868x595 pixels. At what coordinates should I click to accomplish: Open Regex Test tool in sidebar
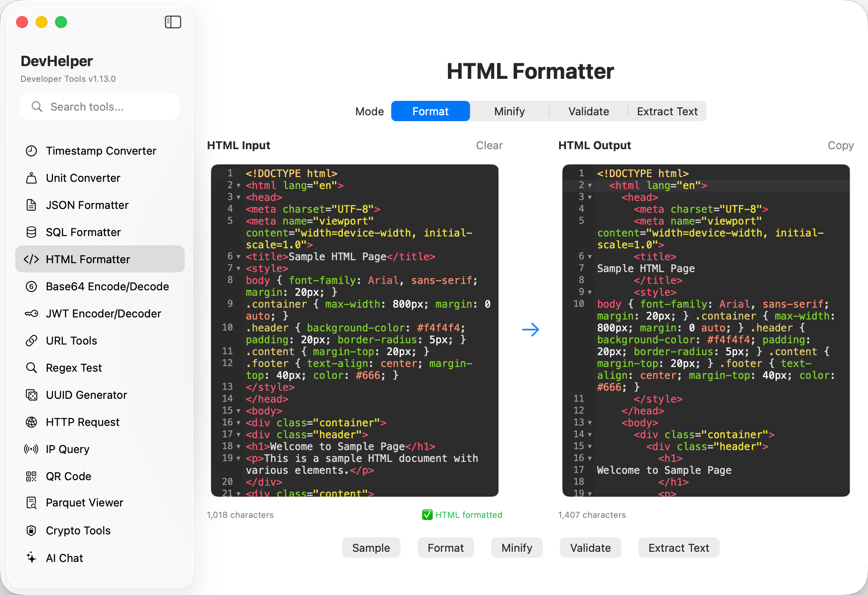(74, 368)
